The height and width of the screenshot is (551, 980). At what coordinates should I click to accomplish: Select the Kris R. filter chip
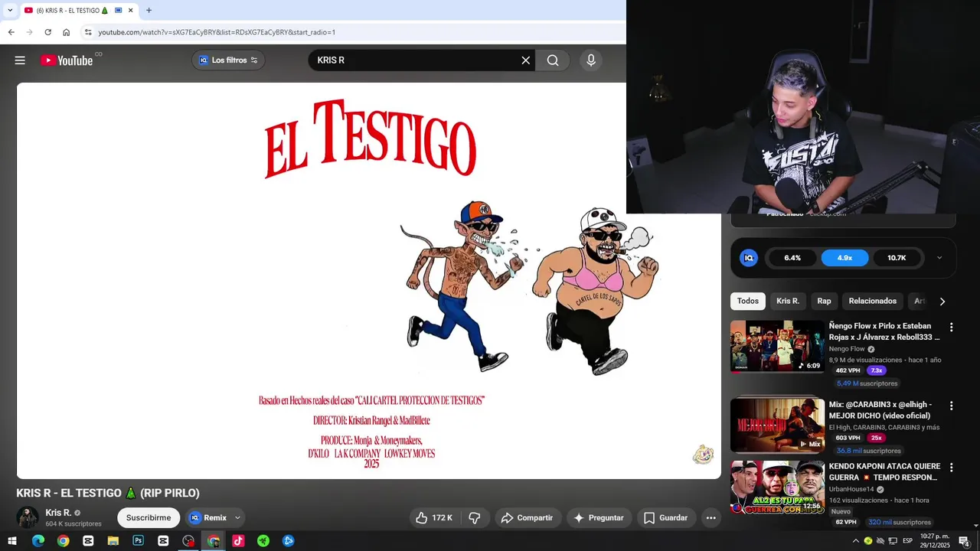click(788, 302)
